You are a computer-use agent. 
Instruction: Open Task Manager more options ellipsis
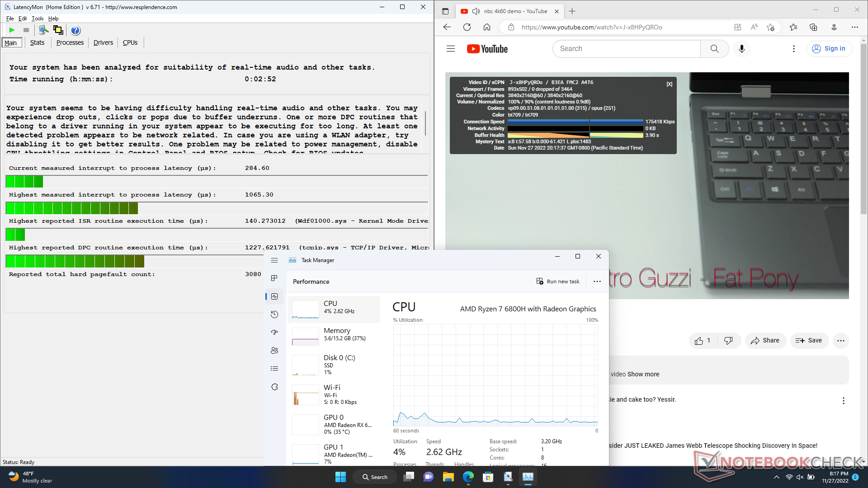(597, 282)
